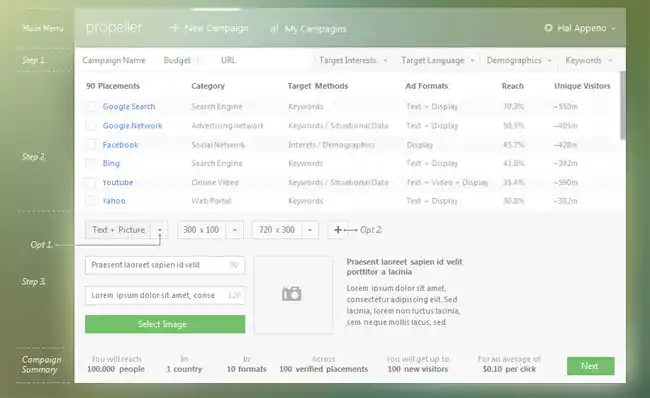Click the plus icon beside New Campaign
650x398 pixels.
coord(175,28)
